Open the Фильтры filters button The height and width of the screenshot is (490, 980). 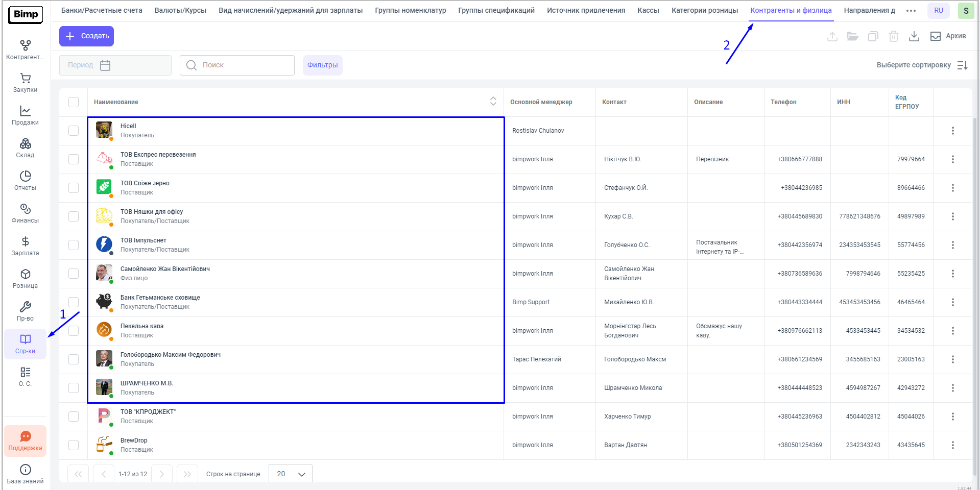tap(322, 65)
